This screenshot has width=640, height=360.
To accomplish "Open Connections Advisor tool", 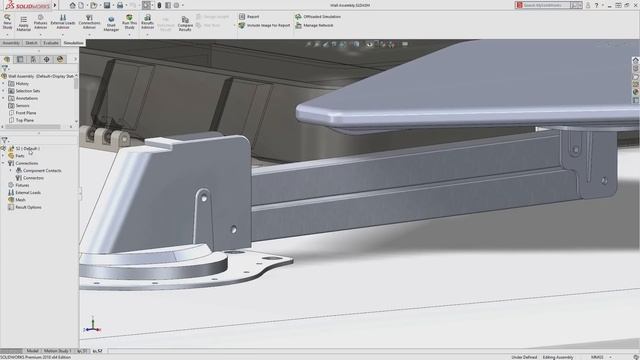I will pyautogui.click(x=89, y=21).
